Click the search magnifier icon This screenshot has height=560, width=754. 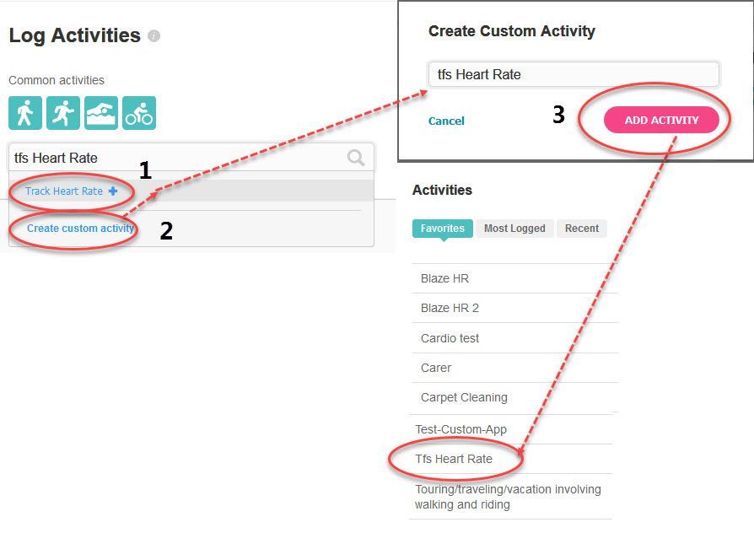tap(356, 157)
